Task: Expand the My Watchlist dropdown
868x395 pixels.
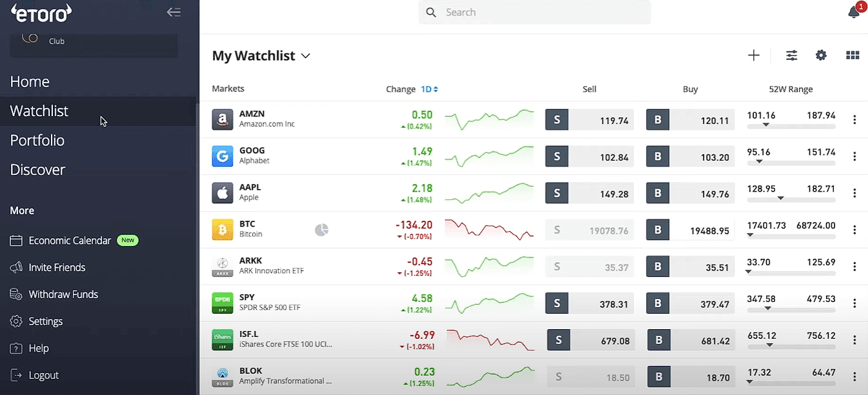Action: point(261,56)
